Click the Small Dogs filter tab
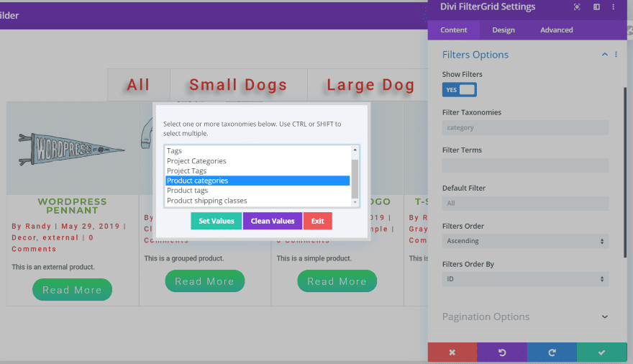This screenshot has height=364, width=633. pyautogui.click(x=238, y=85)
